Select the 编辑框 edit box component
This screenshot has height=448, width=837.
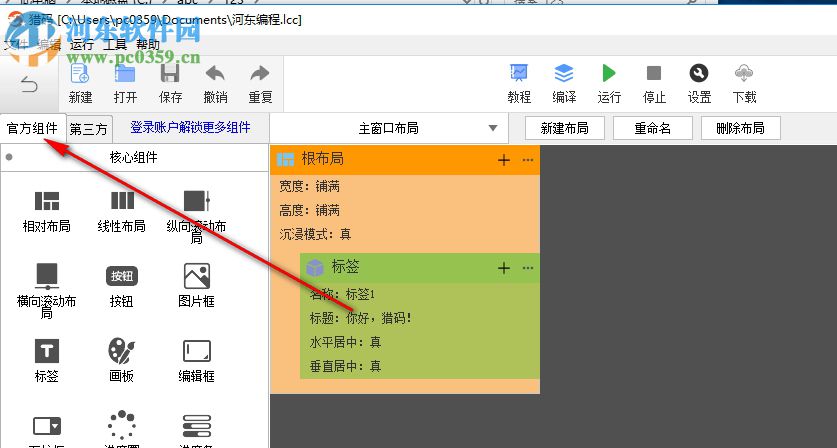[196, 361]
